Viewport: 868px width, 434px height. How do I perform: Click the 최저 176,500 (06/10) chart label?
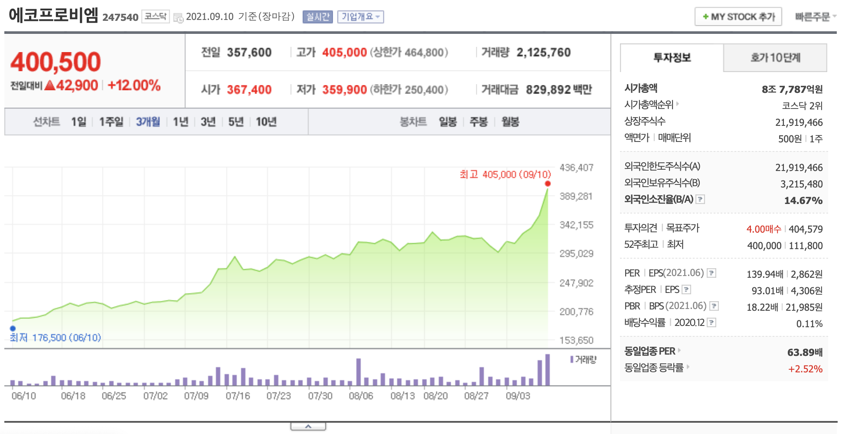click(55, 337)
